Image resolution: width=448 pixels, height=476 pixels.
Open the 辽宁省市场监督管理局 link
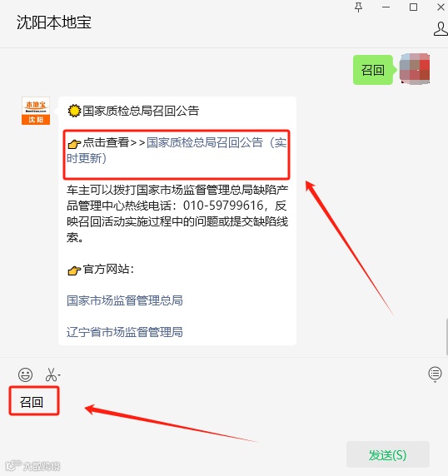125,332
